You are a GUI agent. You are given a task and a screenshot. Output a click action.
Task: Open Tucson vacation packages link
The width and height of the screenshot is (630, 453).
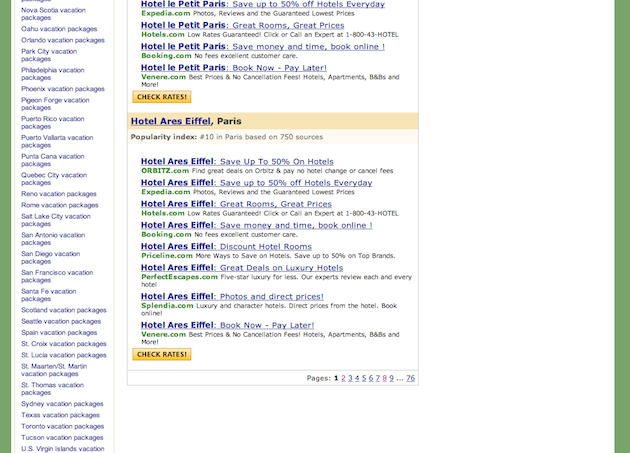point(62,437)
